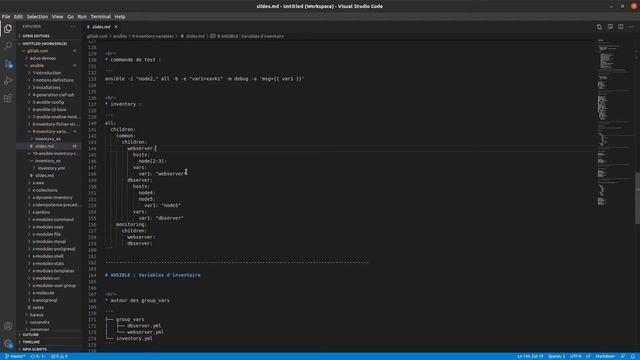Open the Selection menu
This screenshot has height=360, width=640.
point(37,17)
